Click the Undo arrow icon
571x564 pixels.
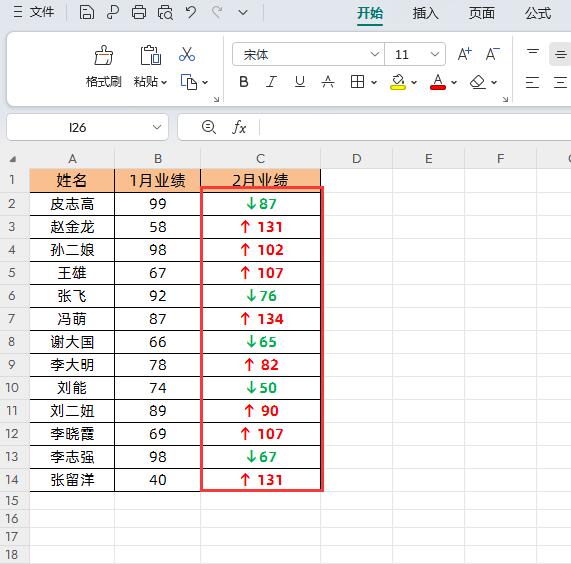(x=191, y=12)
